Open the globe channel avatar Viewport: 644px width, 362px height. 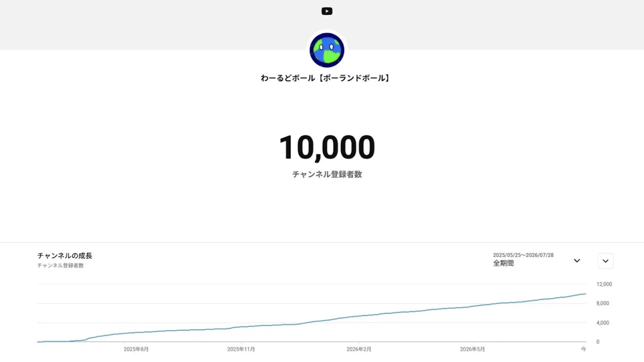point(327,50)
